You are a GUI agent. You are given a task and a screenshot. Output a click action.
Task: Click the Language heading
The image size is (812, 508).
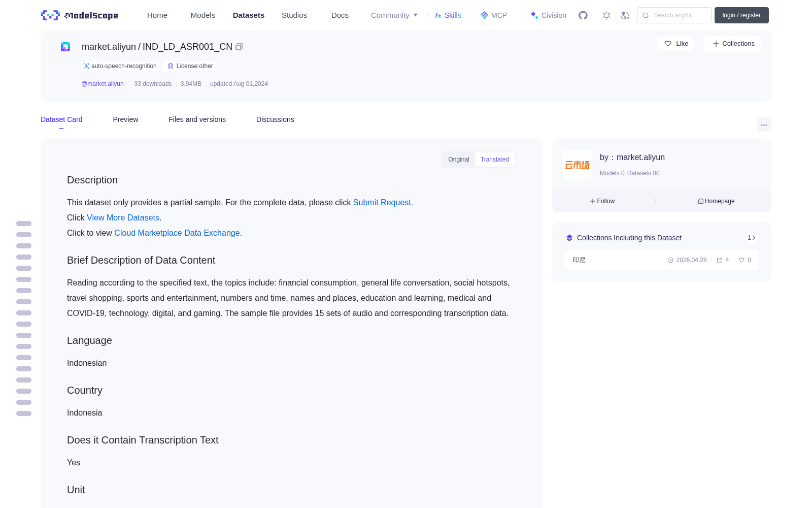[89, 340]
